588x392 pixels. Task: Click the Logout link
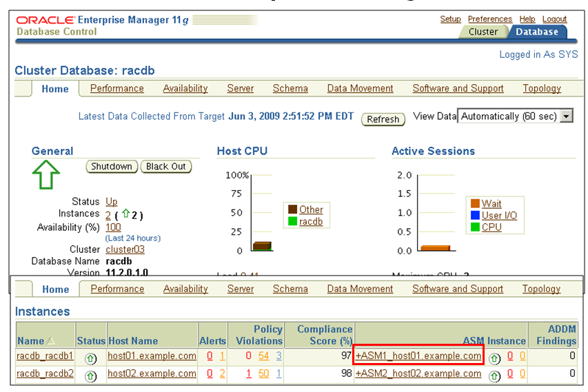coord(554,19)
